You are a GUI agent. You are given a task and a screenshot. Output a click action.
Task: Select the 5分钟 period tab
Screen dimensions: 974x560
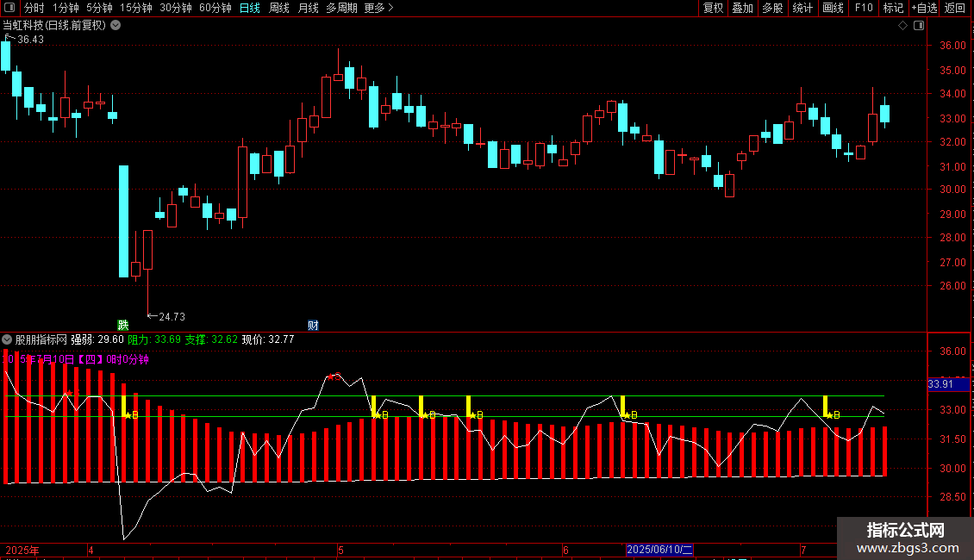99,8
